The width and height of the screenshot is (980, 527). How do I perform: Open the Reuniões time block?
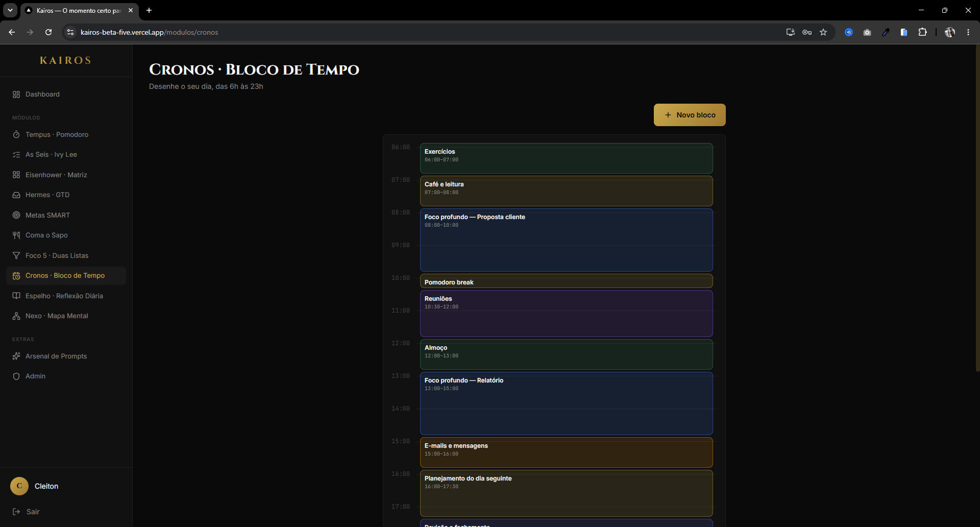(x=566, y=314)
